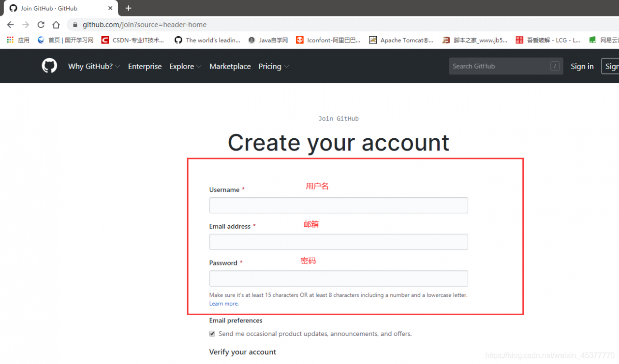619x364 pixels.
Task: Click the apps grid bookmark icon
Action: 10,40
